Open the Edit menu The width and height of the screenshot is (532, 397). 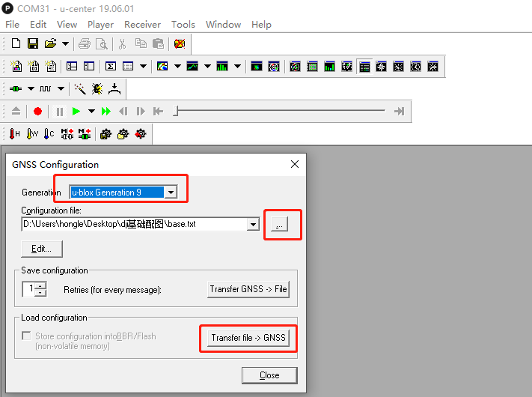tap(38, 25)
